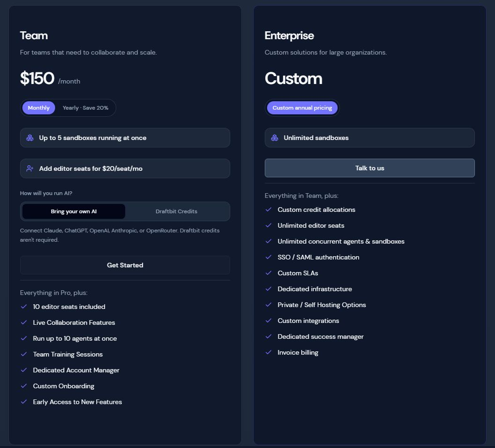
Task: Switch to Yearly · Save 20% billing
Action: 85,108
